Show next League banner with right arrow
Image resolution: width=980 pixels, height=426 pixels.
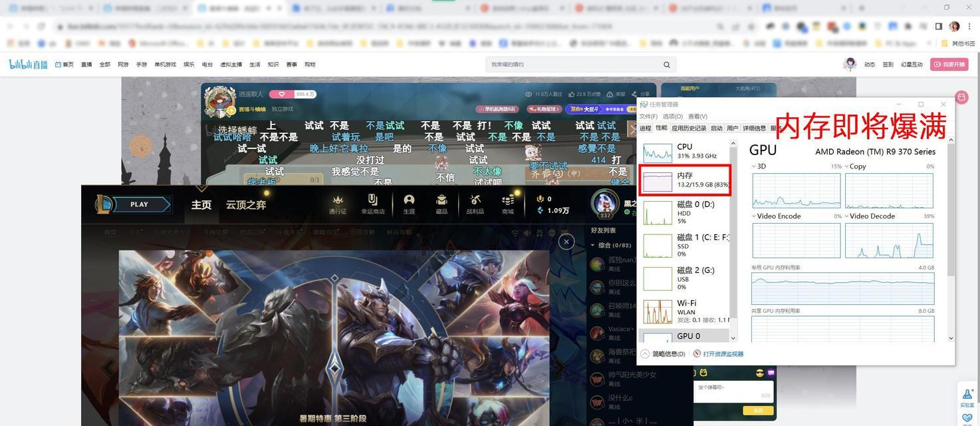click(x=560, y=367)
